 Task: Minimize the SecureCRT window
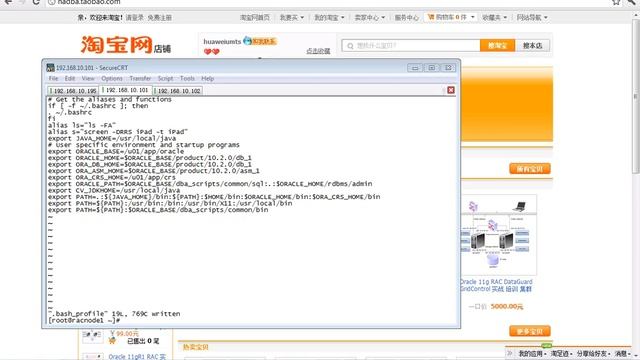(x=415, y=68)
